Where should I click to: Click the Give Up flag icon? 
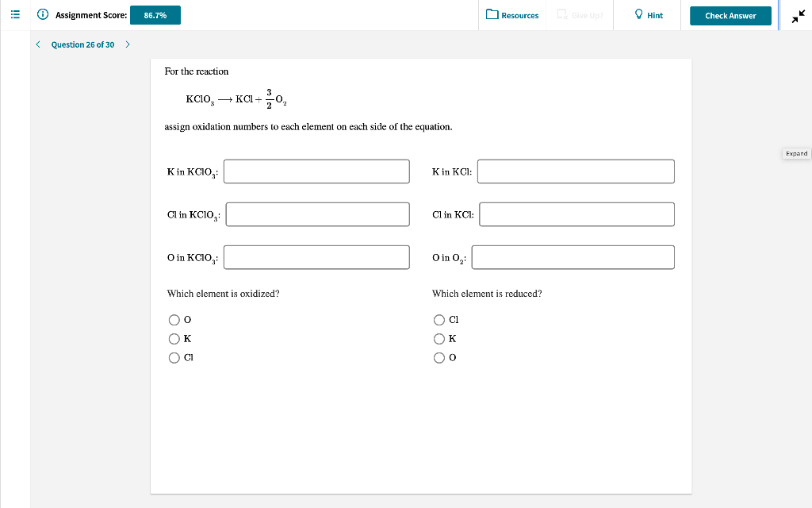click(560, 15)
